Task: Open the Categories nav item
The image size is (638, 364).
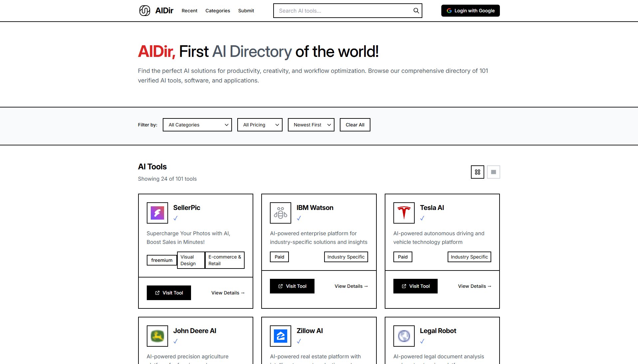Action: (x=218, y=11)
